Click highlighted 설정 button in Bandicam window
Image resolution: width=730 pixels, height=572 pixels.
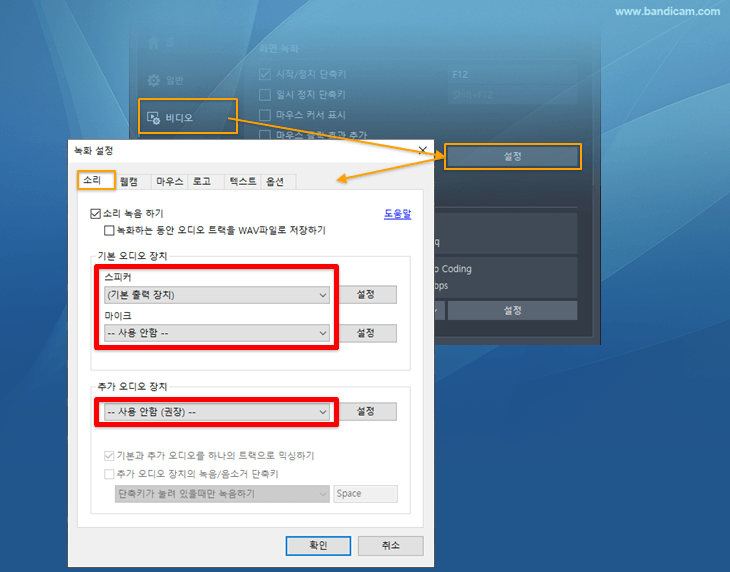(x=513, y=156)
